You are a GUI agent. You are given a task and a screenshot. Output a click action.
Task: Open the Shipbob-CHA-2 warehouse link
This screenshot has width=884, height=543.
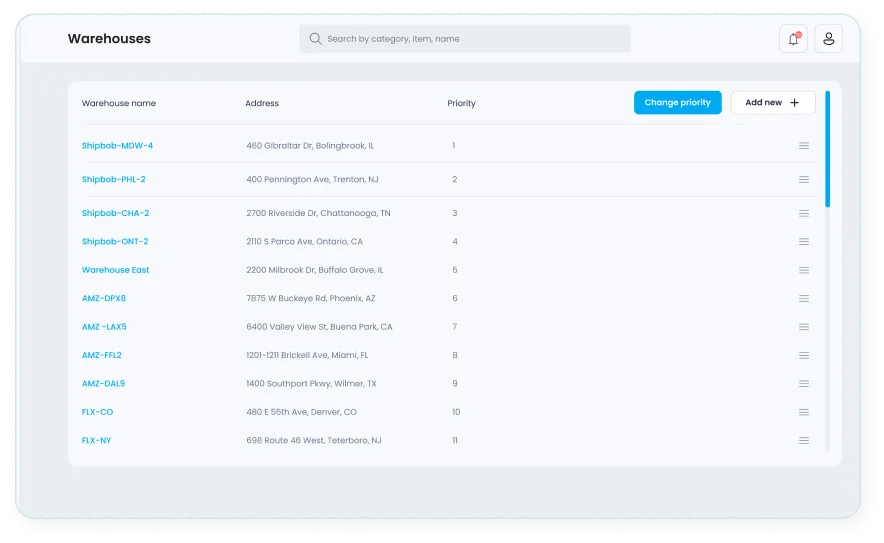point(116,213)
